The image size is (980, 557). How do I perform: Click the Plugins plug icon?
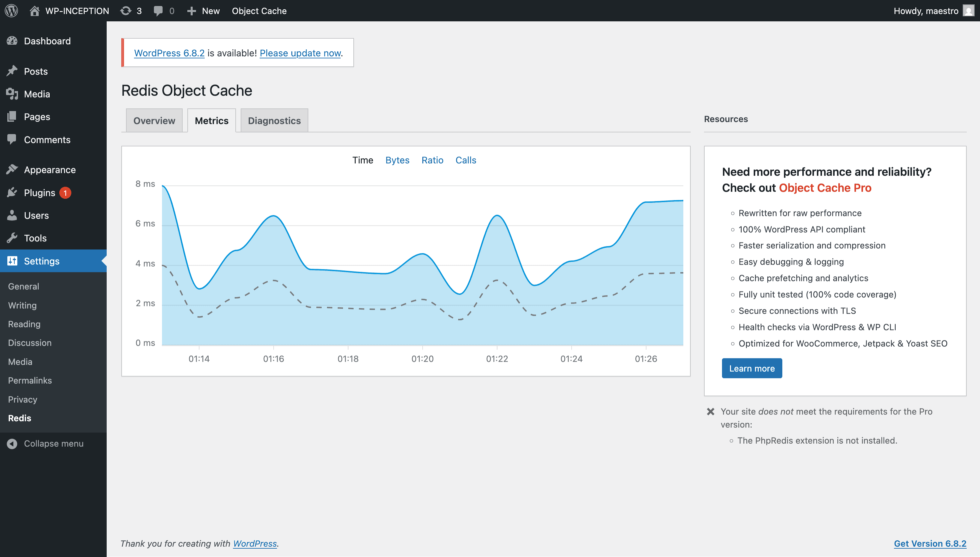point(12,192)
